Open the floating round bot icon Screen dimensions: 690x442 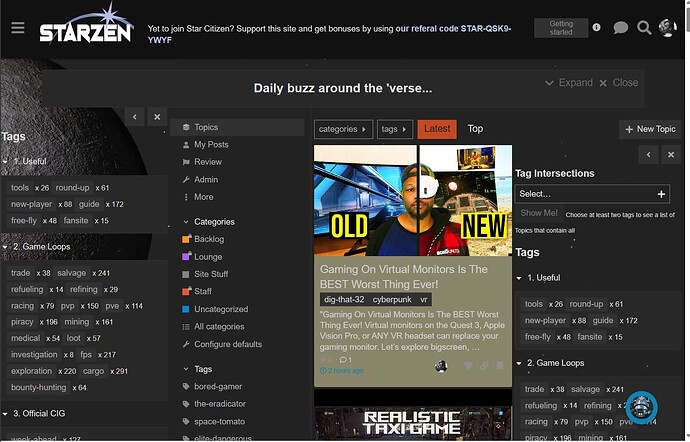click(x=642, y=407)
